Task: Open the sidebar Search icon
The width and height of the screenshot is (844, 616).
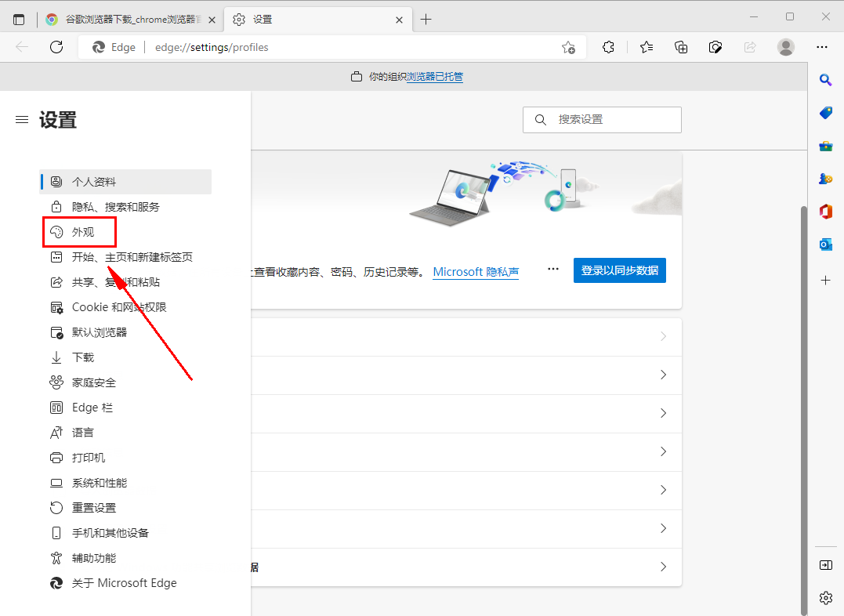Action: 826,80
